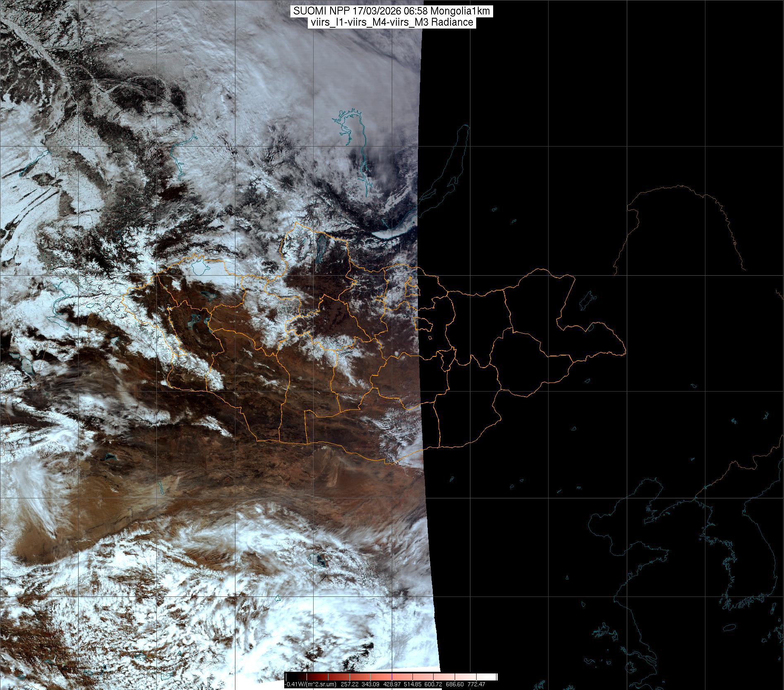The width and height of the screenshot is (784, 690).
Task: Click the 257.22 colorbar value
Action: (350, 684)
